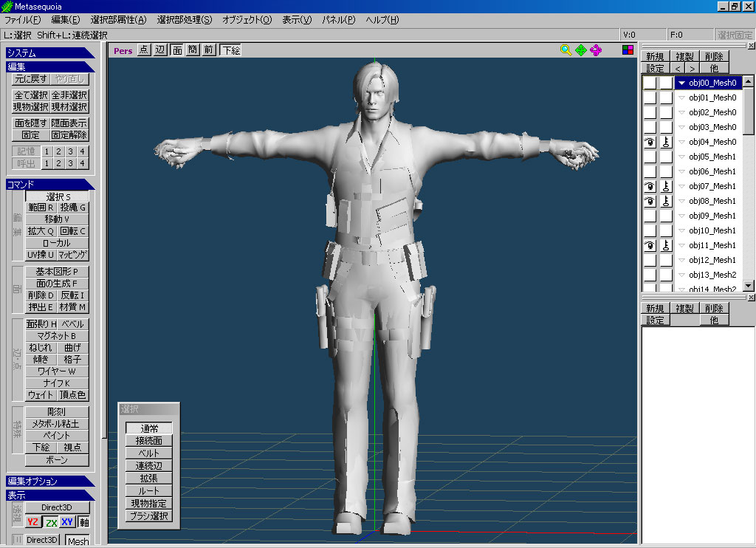
Task: Open the 選択部属性(A) menu
Action: click(118, 20)
